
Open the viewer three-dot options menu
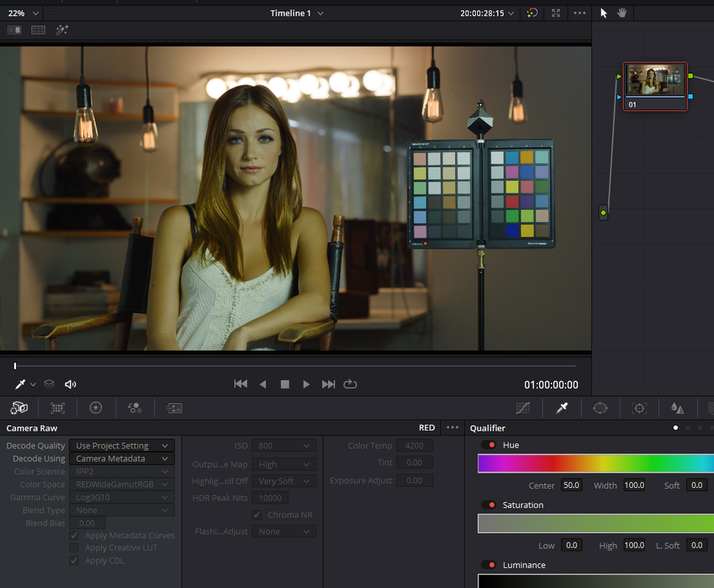click(579, 13)
